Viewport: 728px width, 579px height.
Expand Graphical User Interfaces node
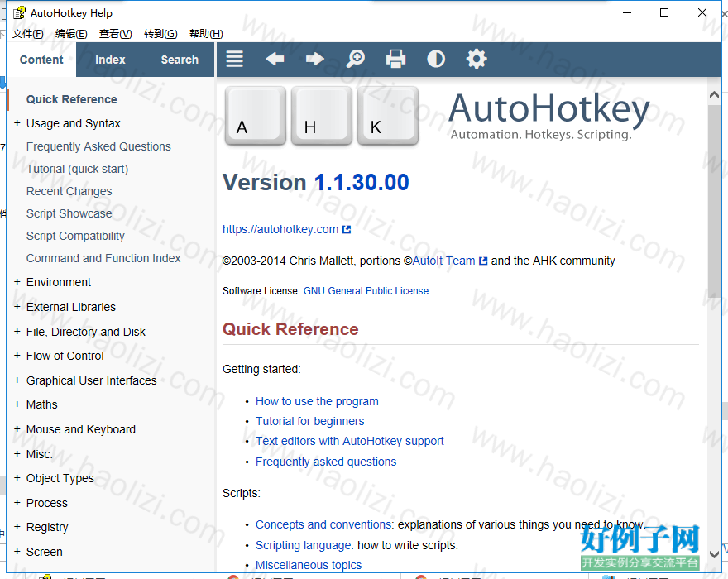17,380
